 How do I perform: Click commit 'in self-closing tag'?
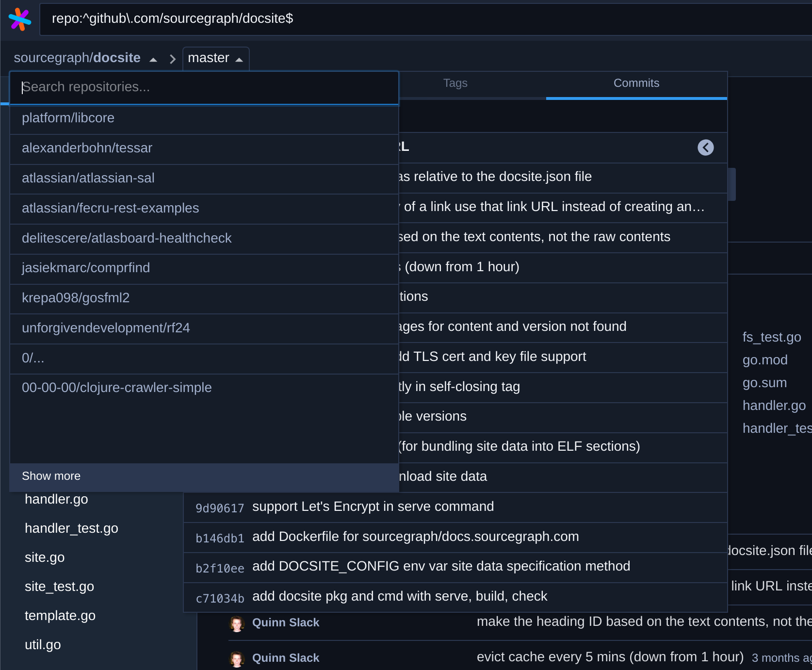coord(563,388)
